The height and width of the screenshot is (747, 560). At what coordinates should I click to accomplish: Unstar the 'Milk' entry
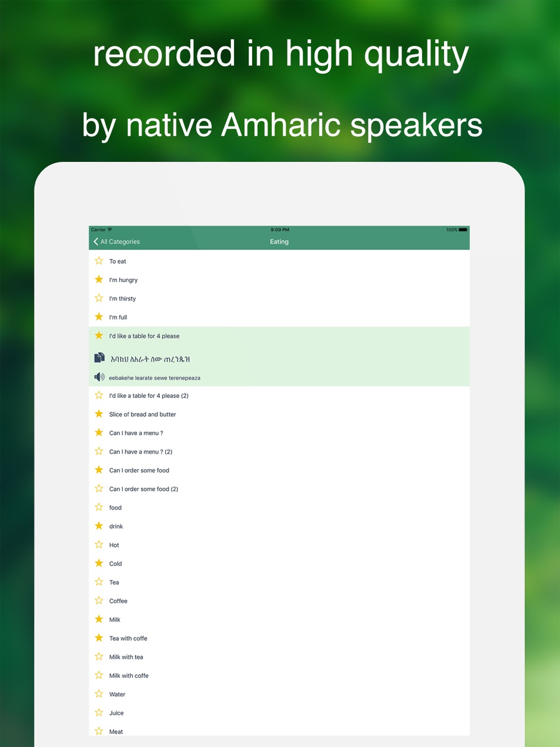pos(99,619)
